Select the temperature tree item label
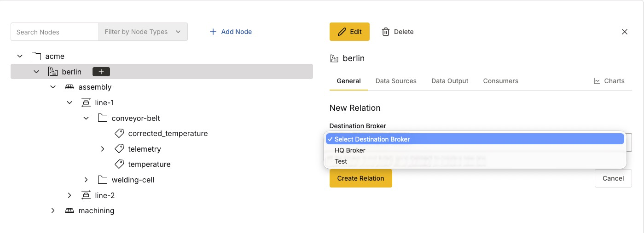 (150, 164)
